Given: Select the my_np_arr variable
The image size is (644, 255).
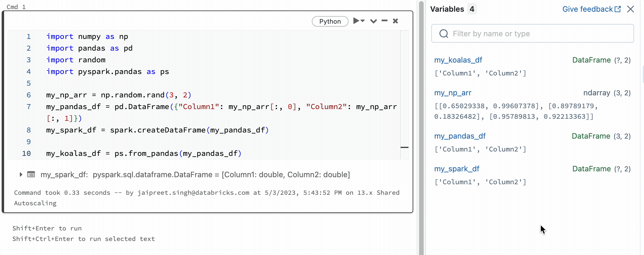Looking at the screenshot, I should 453,93.
